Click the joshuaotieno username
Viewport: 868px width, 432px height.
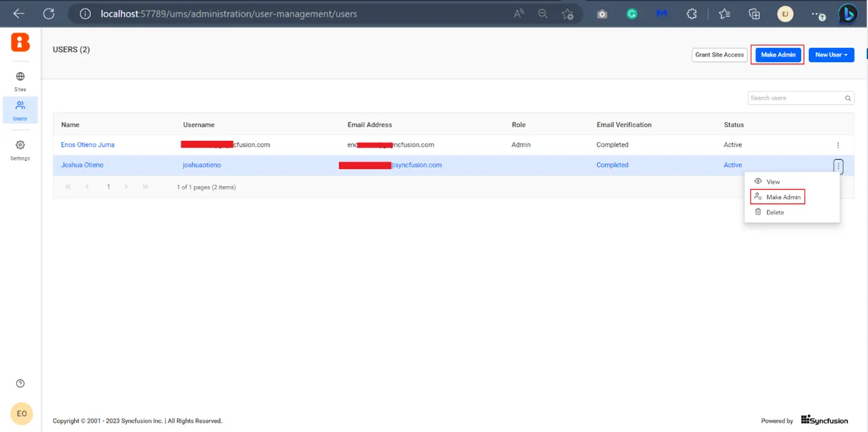[x=202, y=165]
